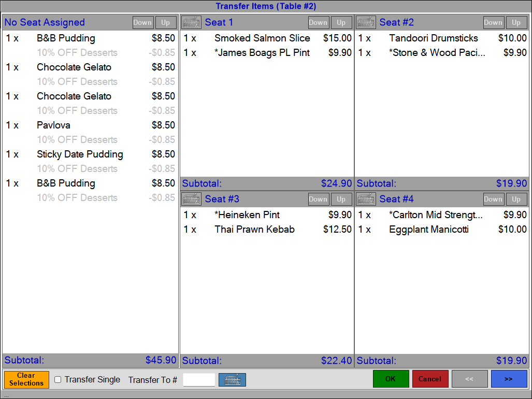Viewport: 532px width, 399px height.
Task: Move the No Seat Assigned list Down
Action: tap(143, 23)
